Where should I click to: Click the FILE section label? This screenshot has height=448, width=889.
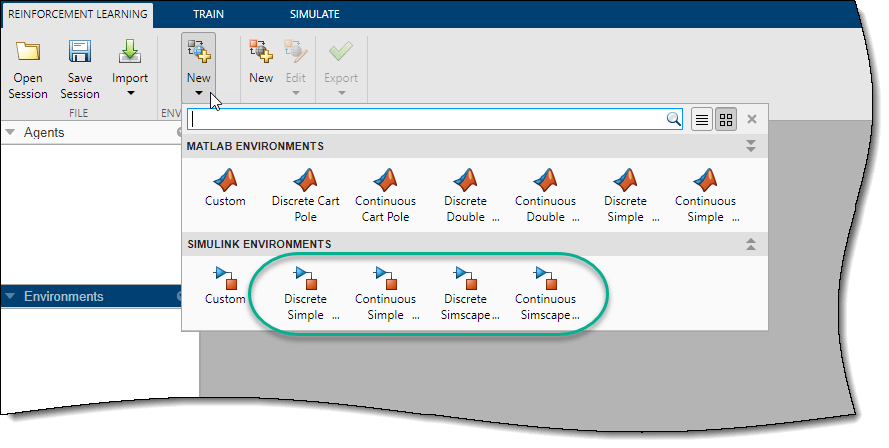pyautogui.click(x=79, y=113)
